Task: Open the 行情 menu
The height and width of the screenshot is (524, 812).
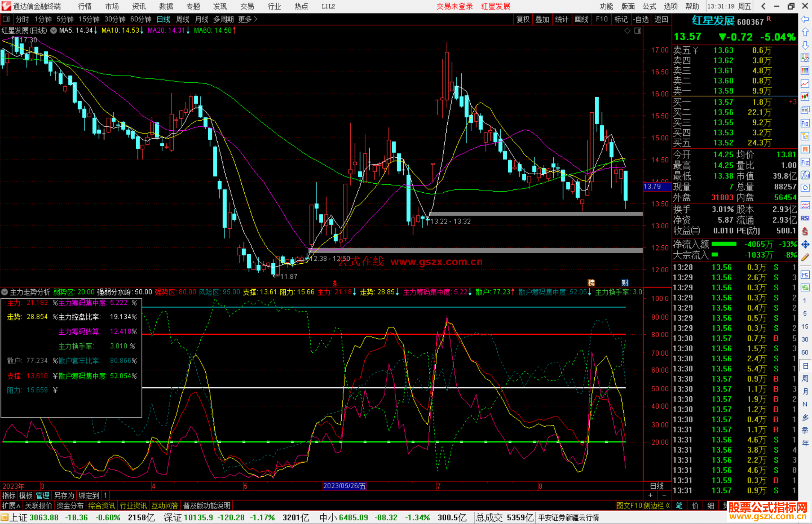Action: (85, 6)
